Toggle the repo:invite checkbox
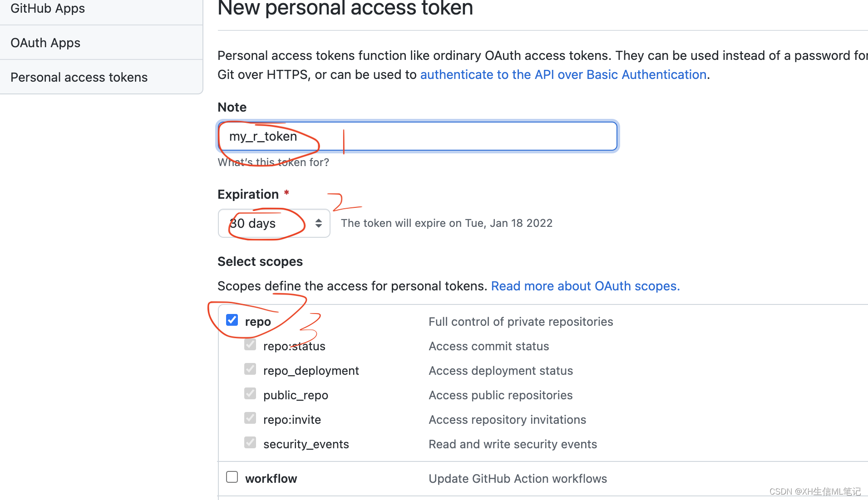Viewport: 868px width, 500px height. 250,418
